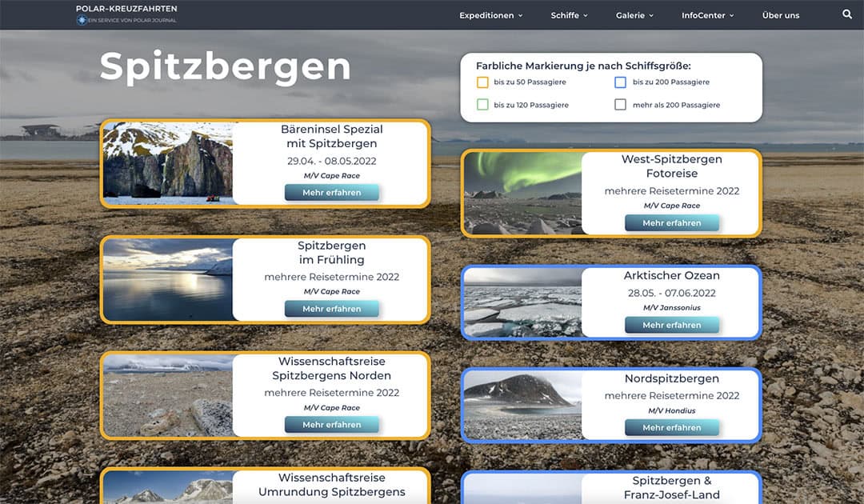864x504 pixels.
Task: Open the Spitzbergen im Frühling fjord photo
Action: click(168, 279)
